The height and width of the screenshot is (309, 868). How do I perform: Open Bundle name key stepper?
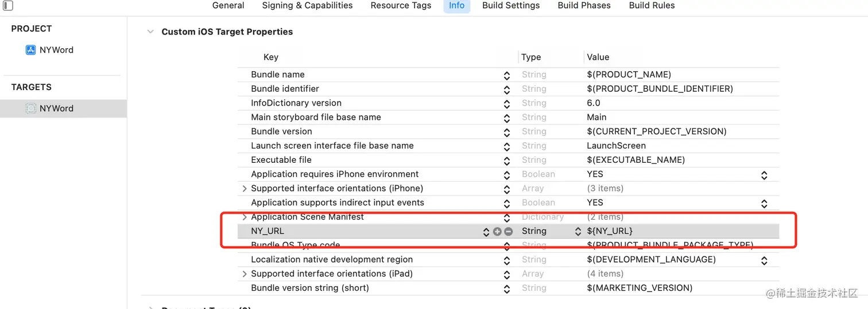coord(507,75)
